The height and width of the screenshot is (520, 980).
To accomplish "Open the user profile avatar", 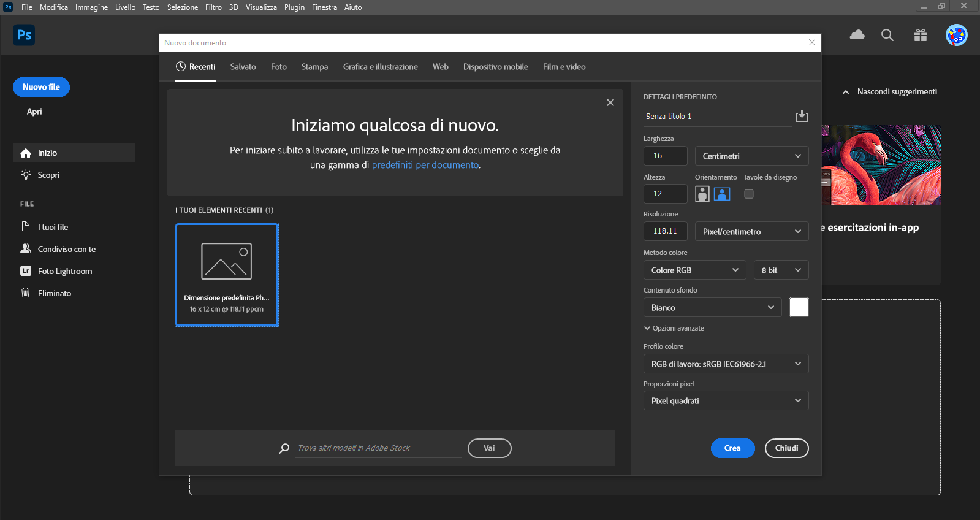I will [957, 35].
